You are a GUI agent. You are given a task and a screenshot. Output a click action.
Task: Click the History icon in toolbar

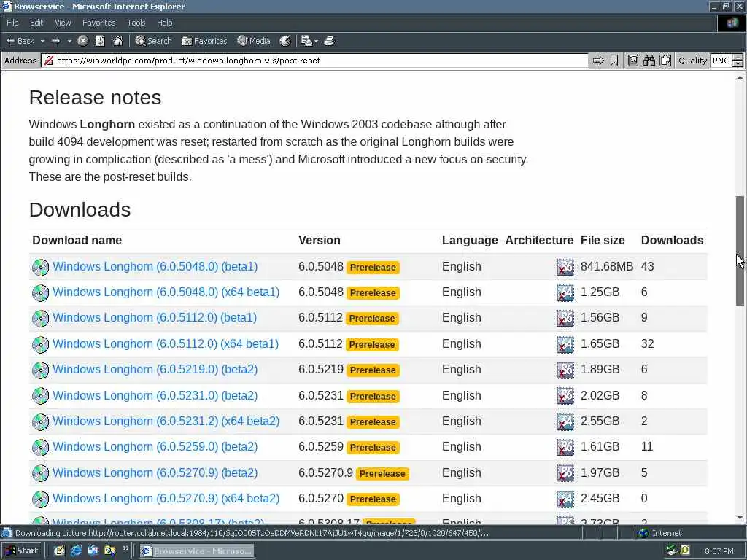285,41
